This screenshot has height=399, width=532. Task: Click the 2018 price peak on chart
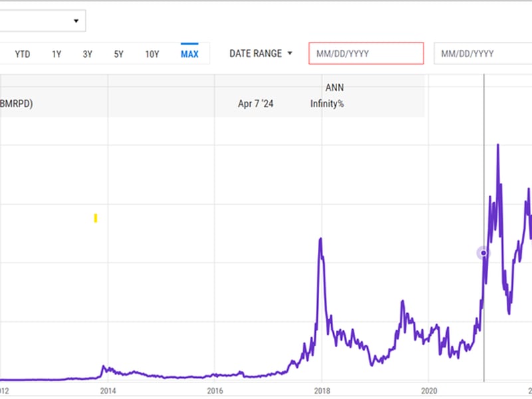click(321, 239)
